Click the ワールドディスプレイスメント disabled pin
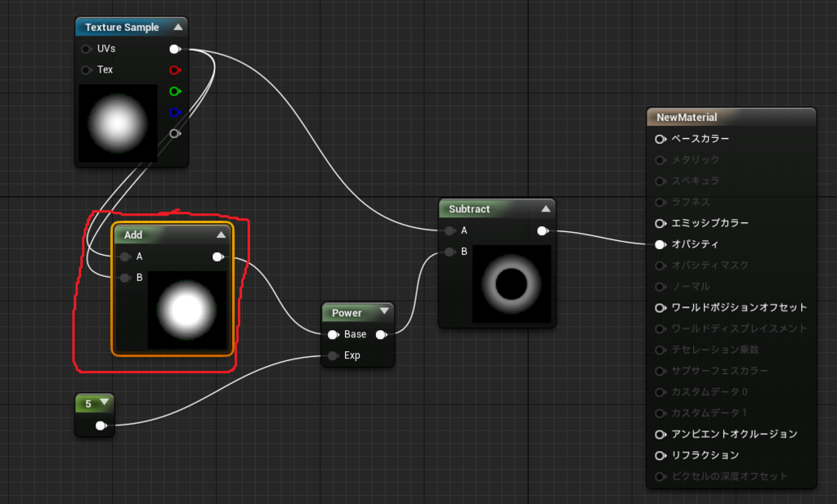Image resolution: width=837 pixels, height=504 pixels. (660, 329)
